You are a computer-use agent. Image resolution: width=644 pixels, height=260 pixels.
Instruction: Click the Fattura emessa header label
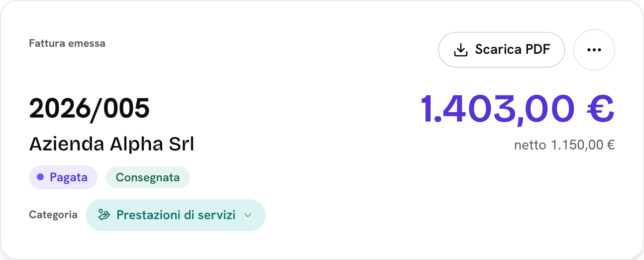pyautogui.click(x=67, y=43)
